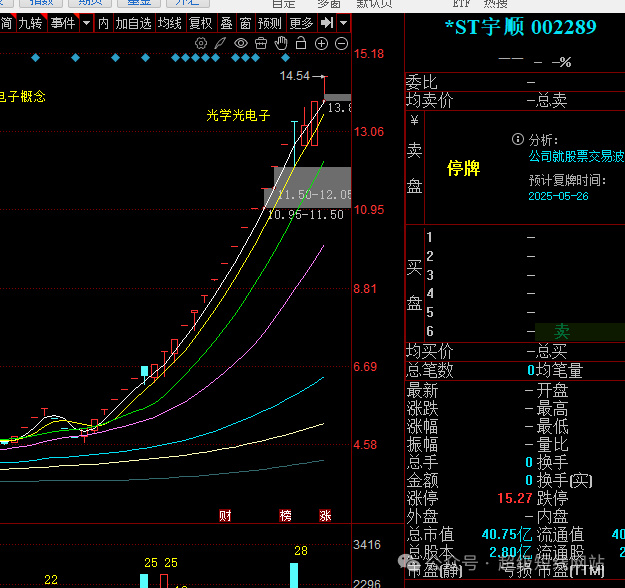Open the 复权 adjustment option

201,23
